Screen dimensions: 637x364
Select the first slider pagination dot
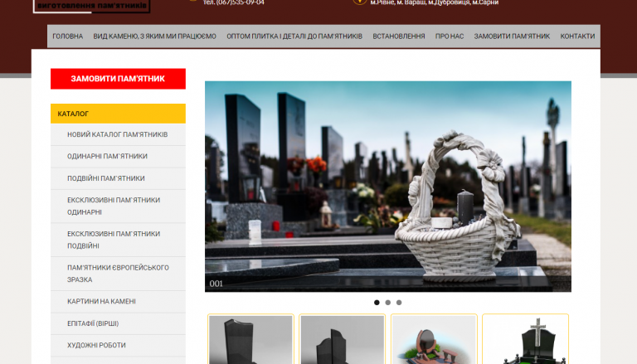tap(377, 303)
